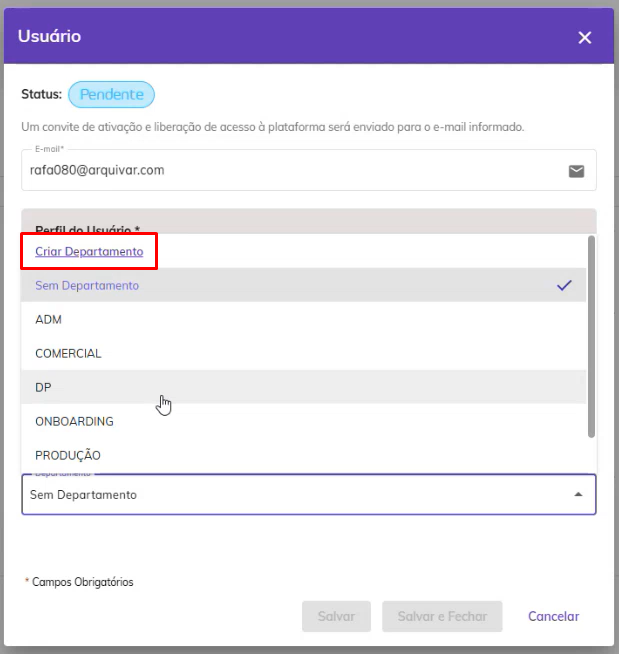Choose ADM from the department list
The width and height of the screenshot is (619, 654).
[x=303, y=319]
